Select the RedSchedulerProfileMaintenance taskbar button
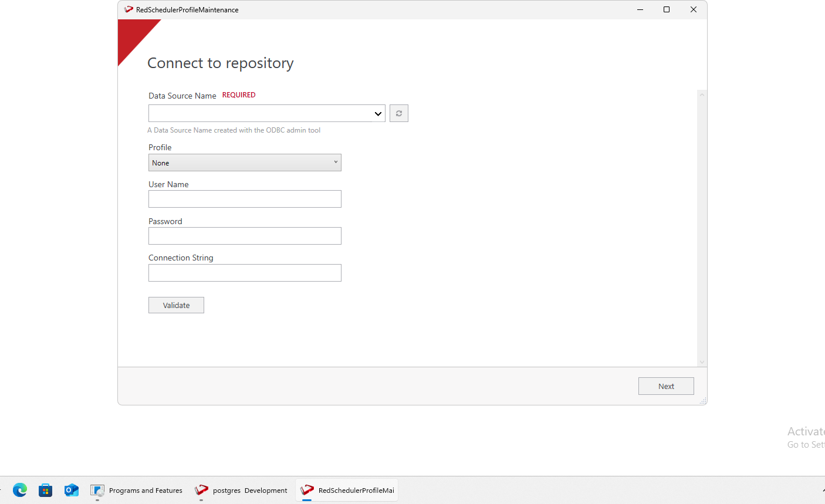 (347, 490)
